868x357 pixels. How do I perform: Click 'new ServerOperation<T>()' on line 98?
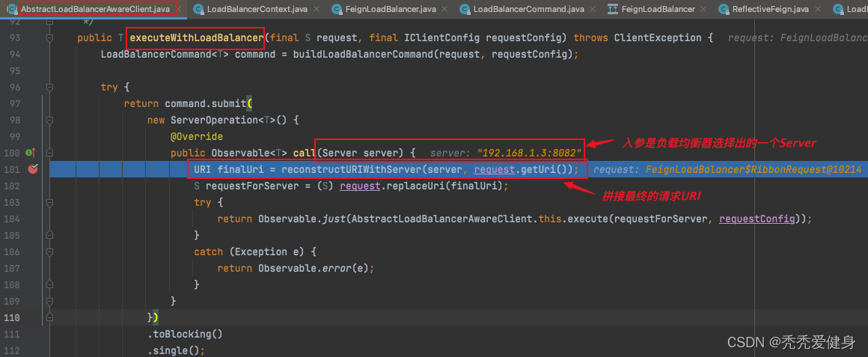click(218, 120)
